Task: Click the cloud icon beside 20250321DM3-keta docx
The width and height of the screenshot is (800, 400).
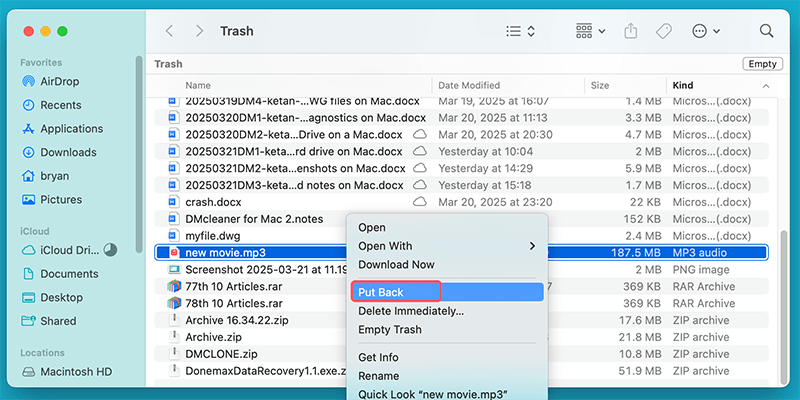Action: [420, 185]
